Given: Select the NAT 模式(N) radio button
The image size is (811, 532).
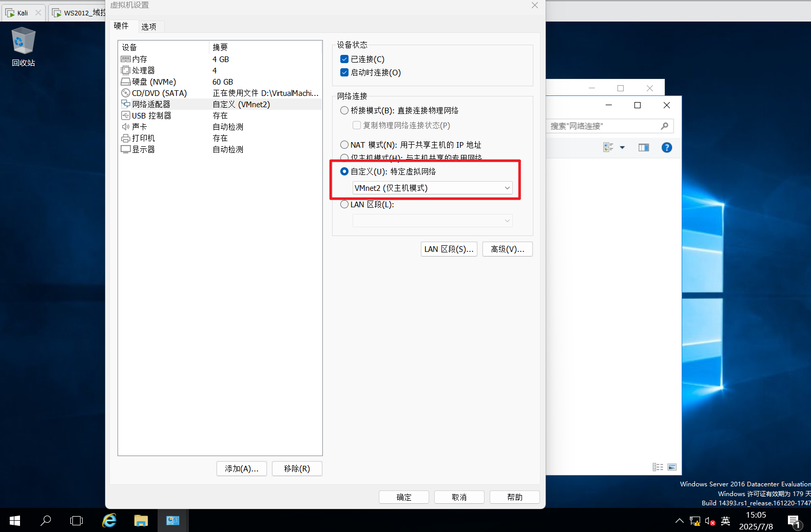Looking at the screenshot, I should tap(344, 145).
